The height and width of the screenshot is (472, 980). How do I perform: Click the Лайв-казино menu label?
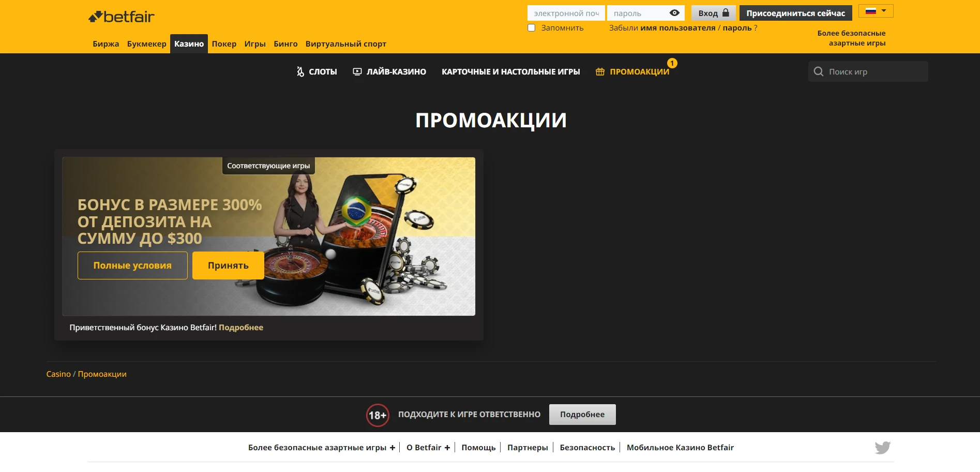396,71
